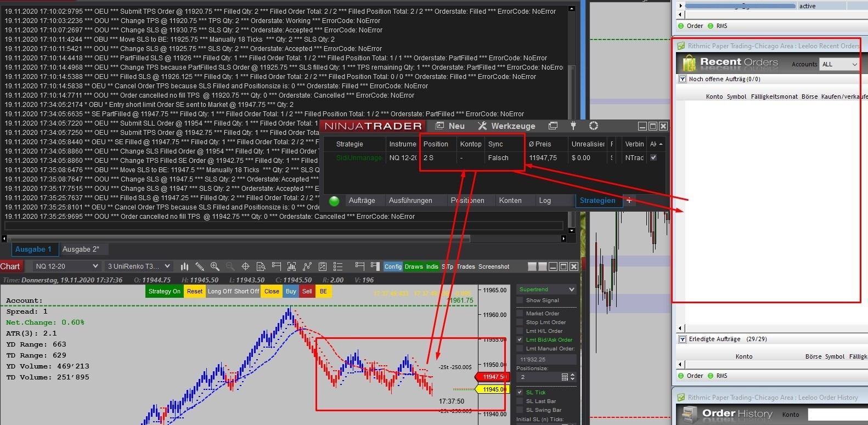Click the yellow Close position button
The image size is (868, 425).
click(x=272, y=291)
